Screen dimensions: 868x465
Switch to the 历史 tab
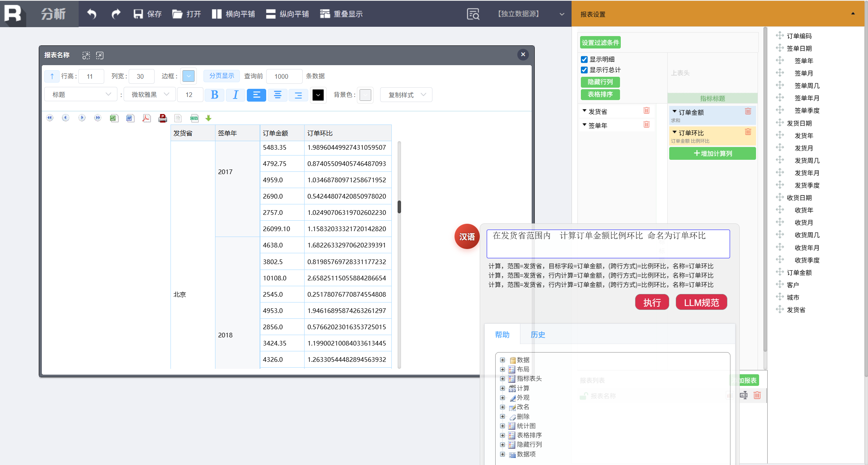coord(537,334)
